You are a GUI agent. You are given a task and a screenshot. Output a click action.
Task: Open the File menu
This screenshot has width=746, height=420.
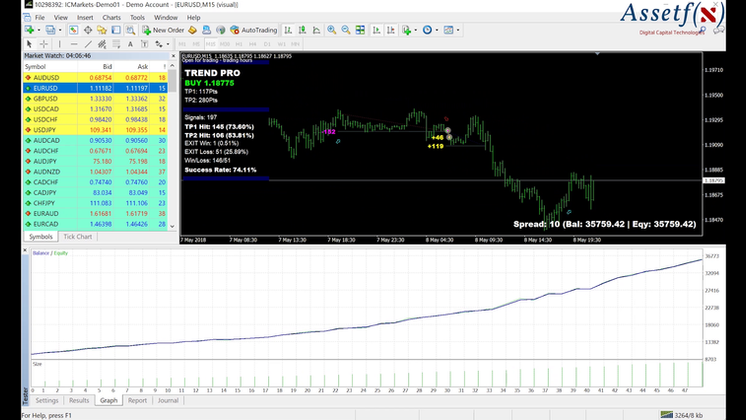pyautogui.click(x=40, y=18)
